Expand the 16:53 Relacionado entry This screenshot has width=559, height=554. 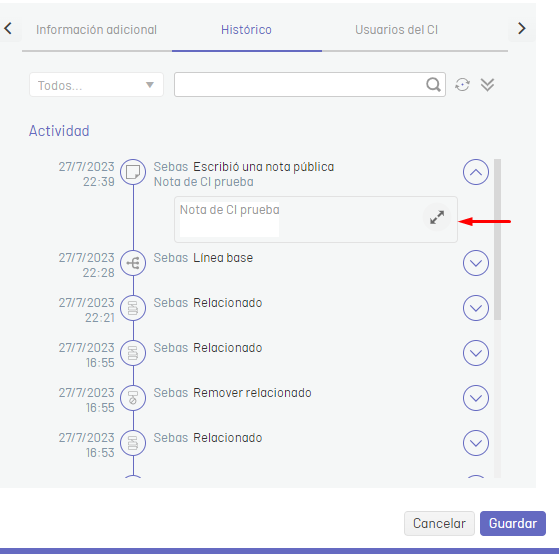pyautogui.click(x=476, y=443)
